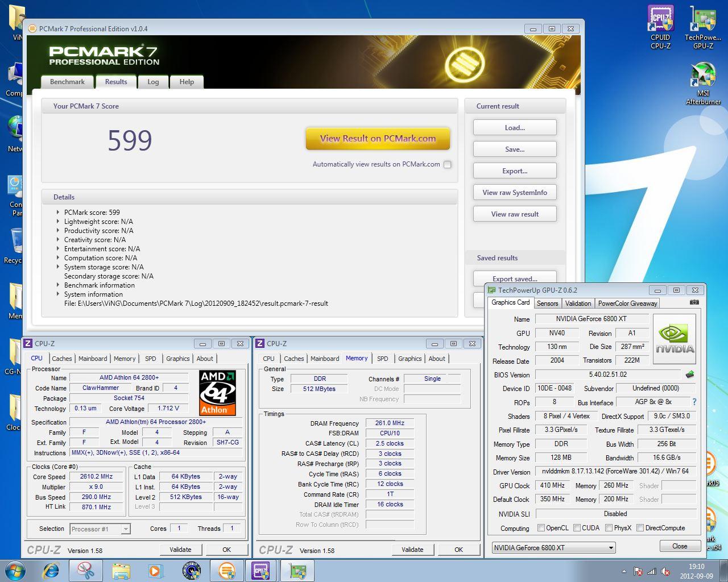
Task: Open Internet Explorer from the taskbar
Action: click(x=51, y=571)
